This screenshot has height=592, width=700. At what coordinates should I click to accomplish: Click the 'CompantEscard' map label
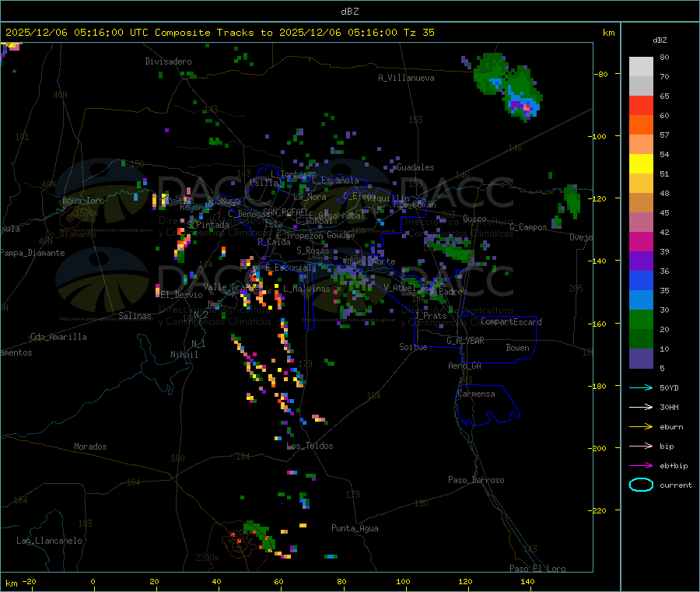pyautogui.click(x=511, y=322)
